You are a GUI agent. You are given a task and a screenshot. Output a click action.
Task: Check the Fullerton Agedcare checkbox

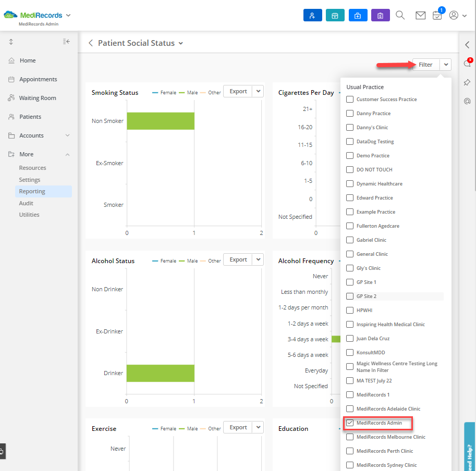(x=350, y=226)
